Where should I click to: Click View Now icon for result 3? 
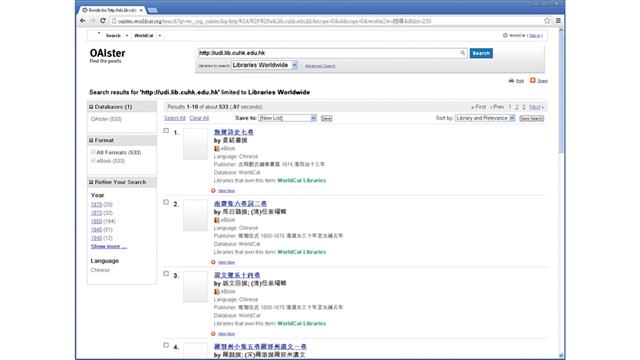pyautogui.click(x=213, y=333)
